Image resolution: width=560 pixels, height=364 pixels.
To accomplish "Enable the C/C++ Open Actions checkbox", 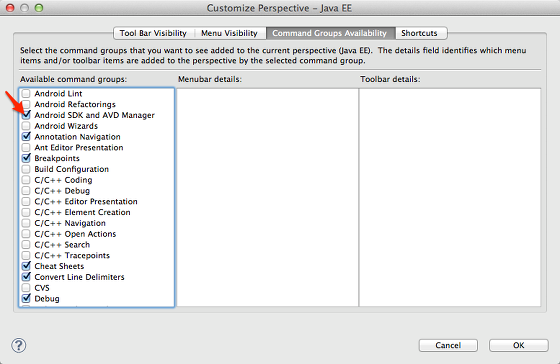I will coord(26,234).
